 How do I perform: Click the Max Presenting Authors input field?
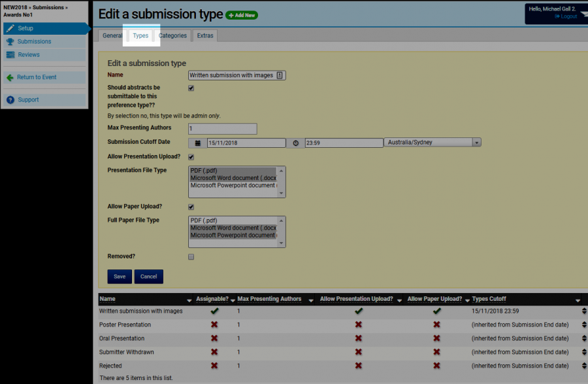pyautogui.click(x=223, y=129)
